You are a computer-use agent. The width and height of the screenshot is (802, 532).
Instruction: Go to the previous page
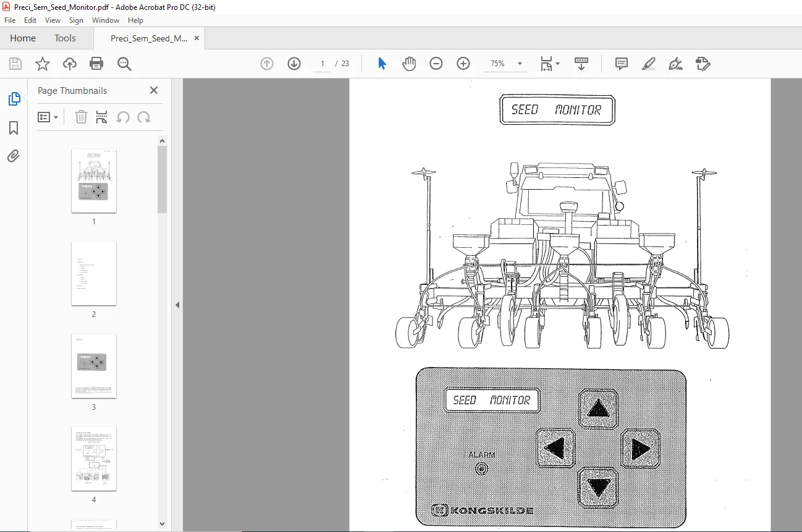(267, 64)
